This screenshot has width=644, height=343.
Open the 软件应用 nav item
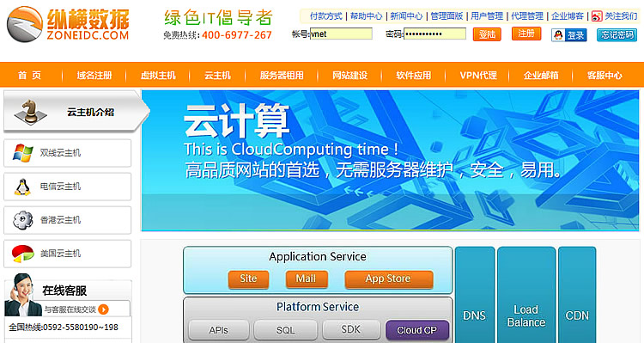[x=414, y=76]
